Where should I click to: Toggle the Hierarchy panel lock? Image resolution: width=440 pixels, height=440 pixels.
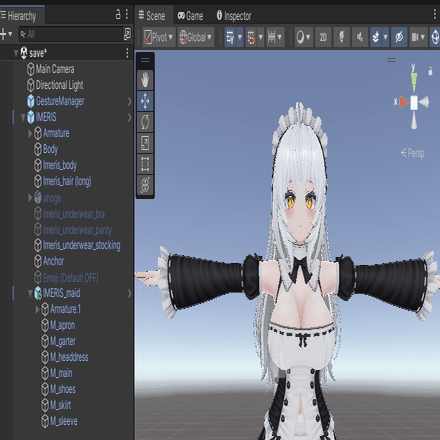pos(118,14)
